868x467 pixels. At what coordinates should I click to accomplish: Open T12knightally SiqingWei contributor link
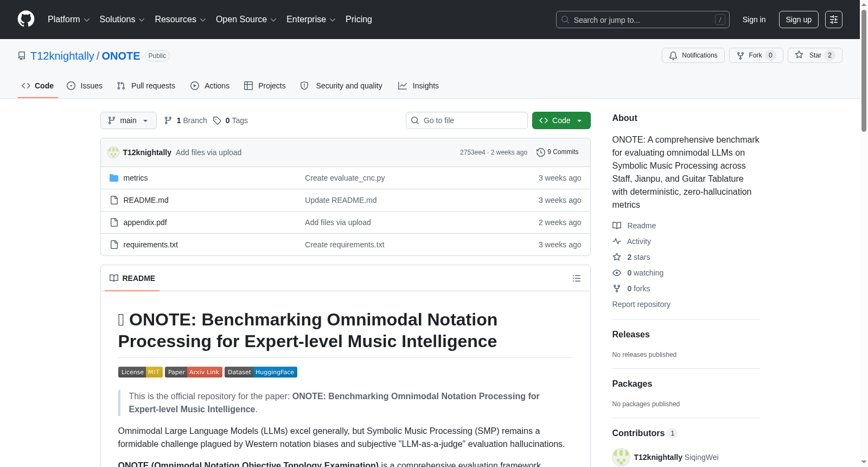click(676, 457)
